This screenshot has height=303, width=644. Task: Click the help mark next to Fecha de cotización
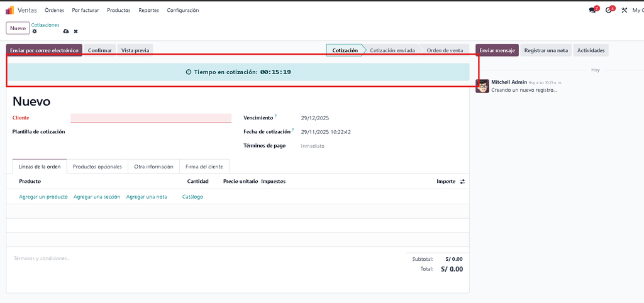click(293, 130)
